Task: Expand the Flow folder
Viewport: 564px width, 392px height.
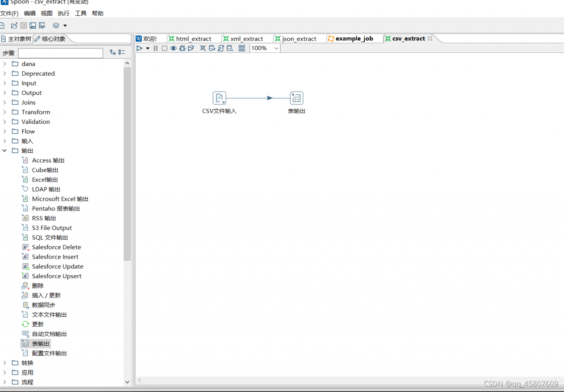Action: 5,132
